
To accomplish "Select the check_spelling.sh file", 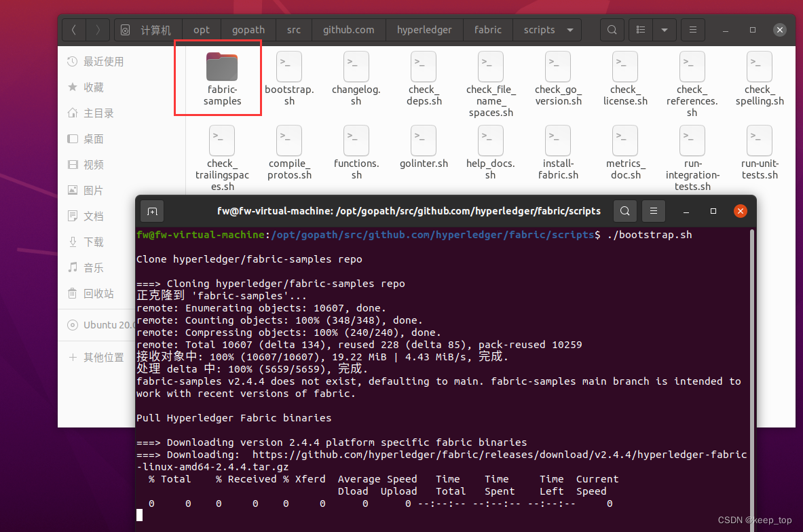I will click(760, 78).
